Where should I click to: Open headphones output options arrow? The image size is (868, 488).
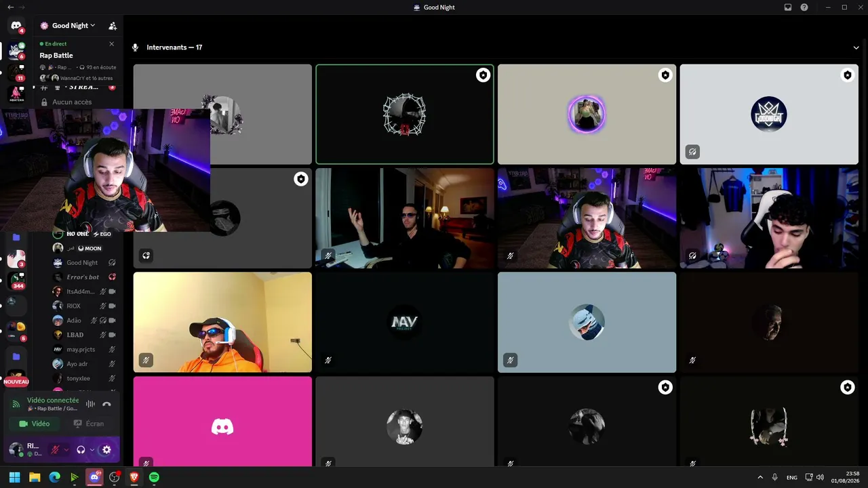pyautogui.click(x=92, y=449)
